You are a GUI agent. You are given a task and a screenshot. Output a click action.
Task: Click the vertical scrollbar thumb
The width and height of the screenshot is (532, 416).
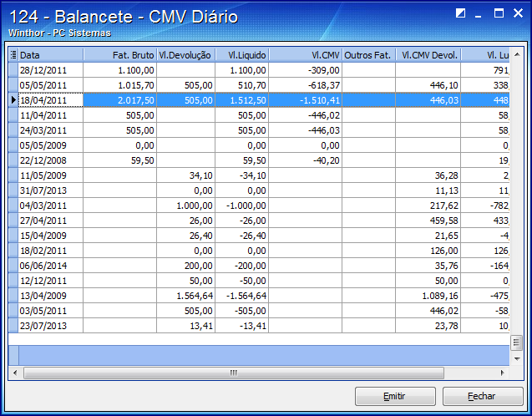(517, 342)
